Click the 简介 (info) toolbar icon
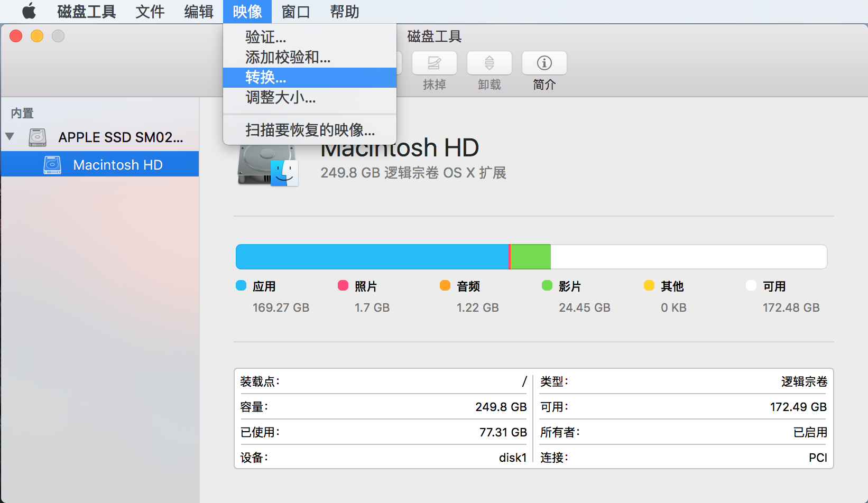This screenshot has height=503, width=868. [x=544, y=63]
